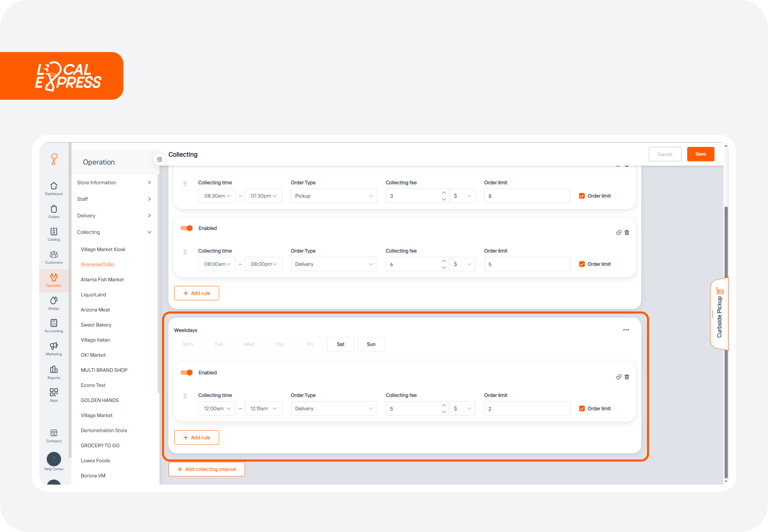Click the Order limit field showing 8
The width and height of the screenshot is (768, 532).
(x=527, y=196)
